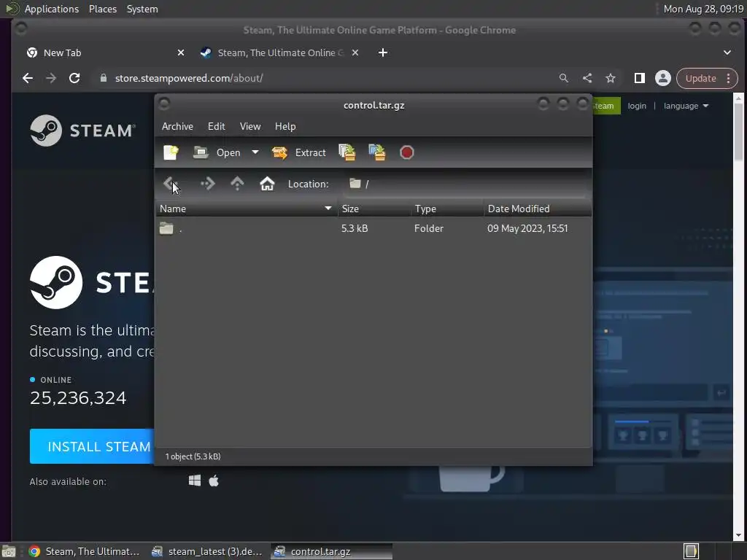Open the Chrome three-dot menu
The image size is (747, 560).
[x=729, y=78]
